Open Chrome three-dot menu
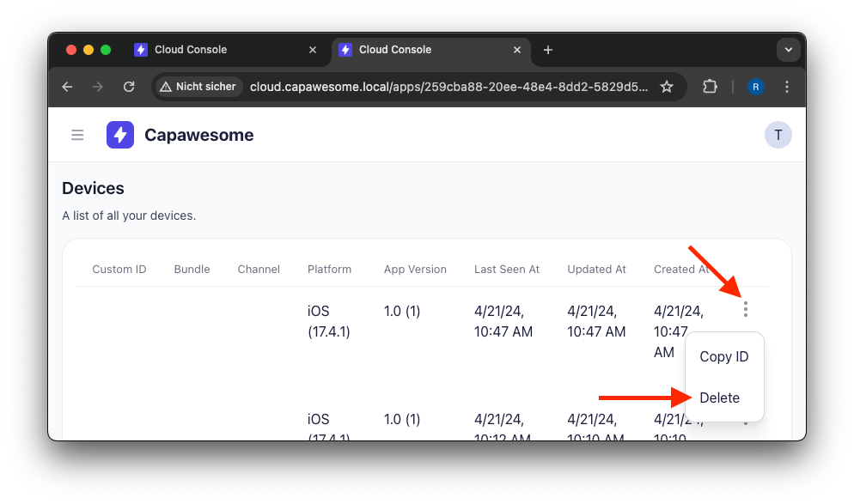Image resolution: width=854 pixels, height=504 pixels. [787, 87]
